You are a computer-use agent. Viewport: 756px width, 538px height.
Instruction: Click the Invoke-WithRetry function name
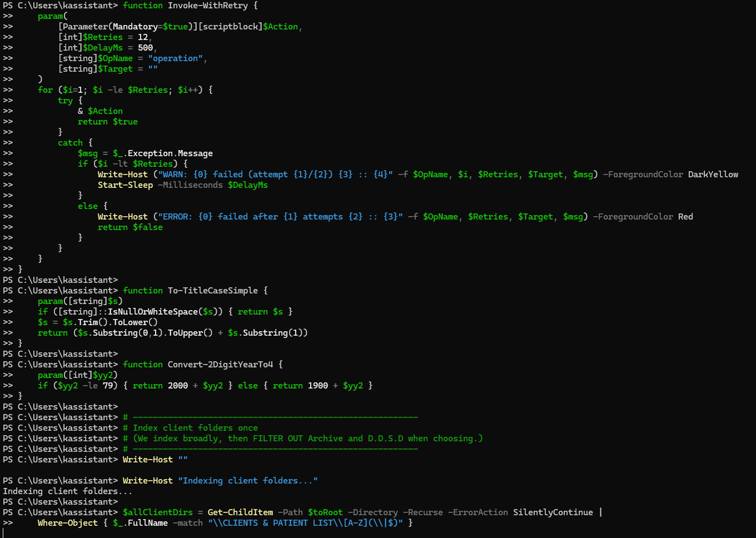[208, 6]
